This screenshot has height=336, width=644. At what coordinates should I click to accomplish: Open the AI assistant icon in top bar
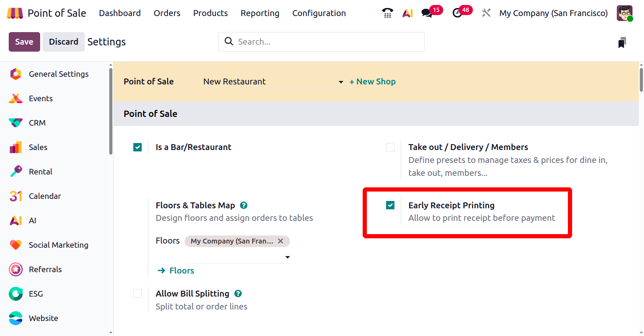point(407,13)
